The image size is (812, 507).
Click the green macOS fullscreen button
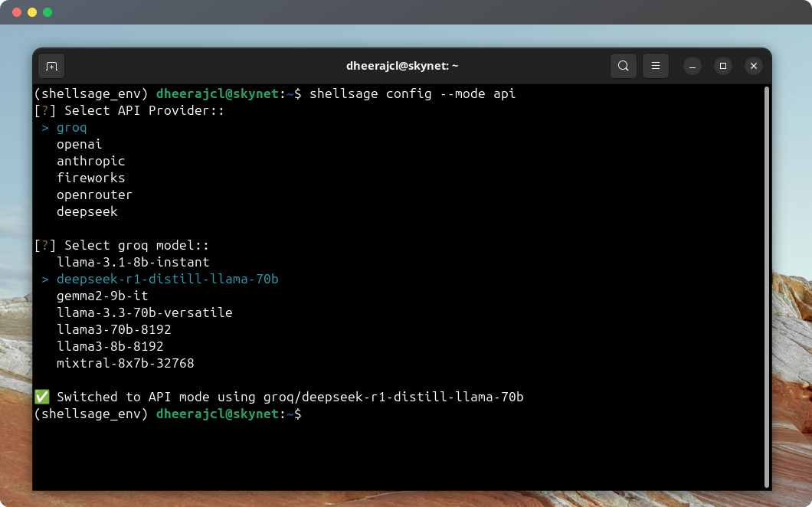click(x=47, y=12)
